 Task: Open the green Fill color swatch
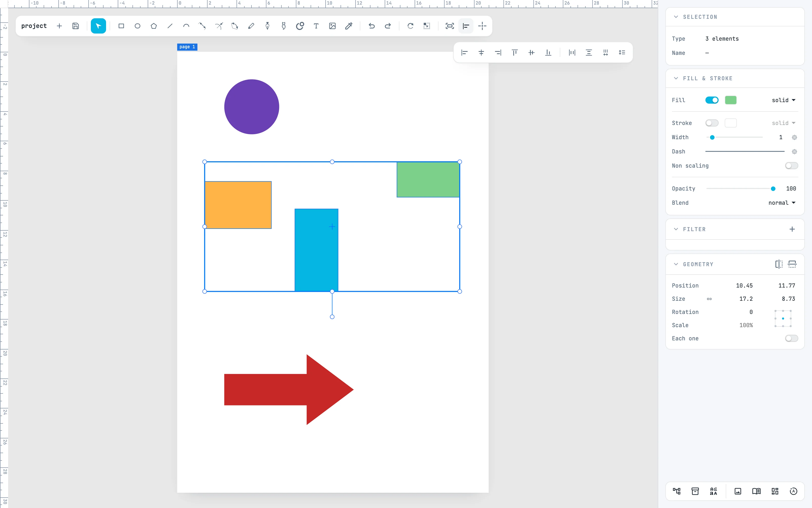click(731, 100)
